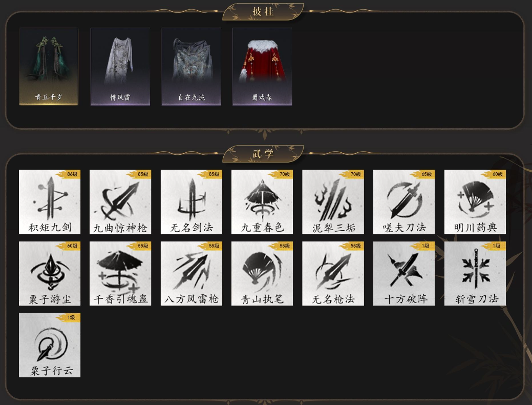
Task: Click the 无名剑法 sword skill icon
Action: pos(191,202)
